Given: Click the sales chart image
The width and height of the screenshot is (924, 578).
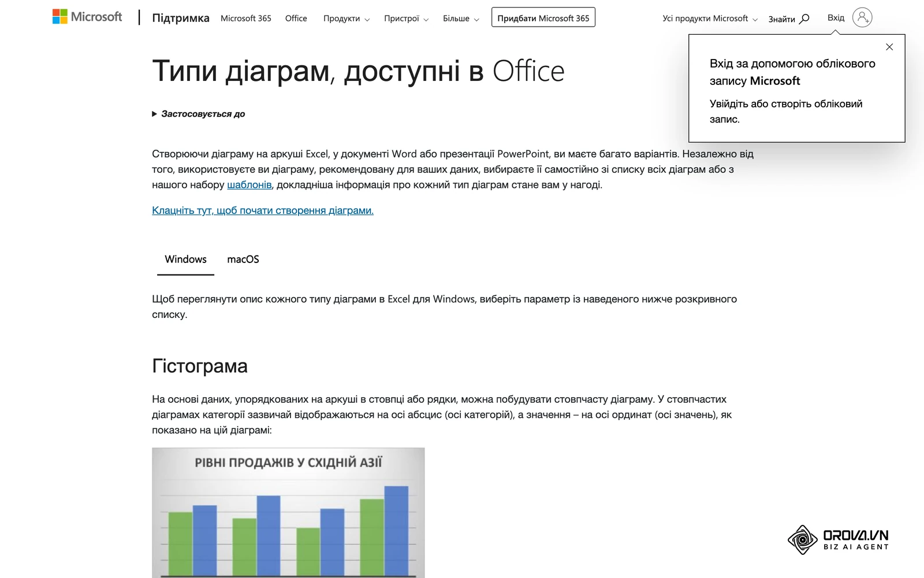Looking at the screenshot, I should tap(288, 513).
